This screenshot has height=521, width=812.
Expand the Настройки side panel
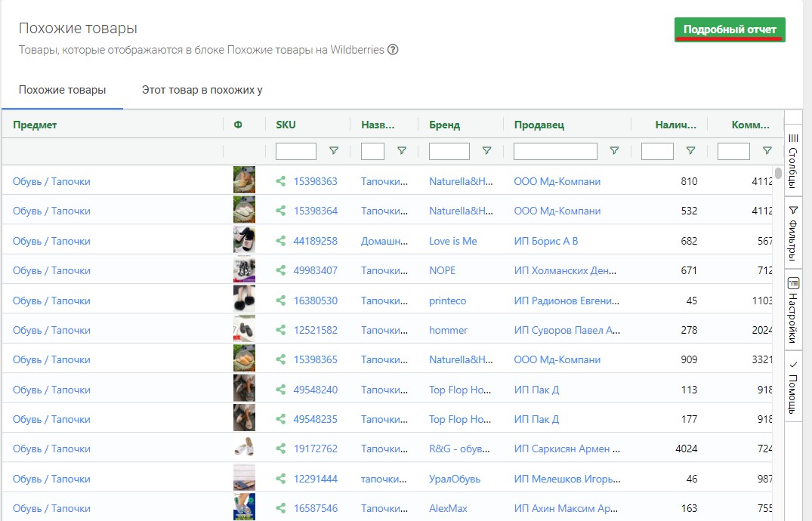coord(793,310)
